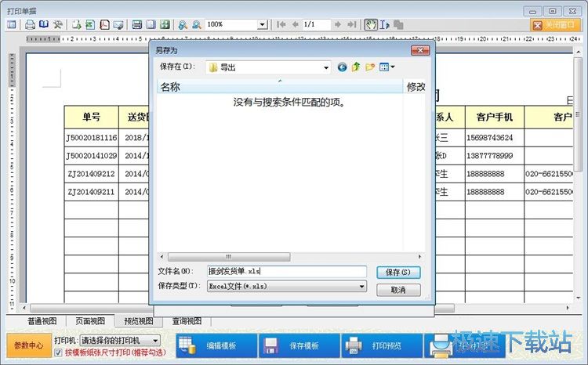The width and height of the screenshot is (588, 365).
Task: Click the leftmost panel toggle toolbar icon
Action: point(12,25)
